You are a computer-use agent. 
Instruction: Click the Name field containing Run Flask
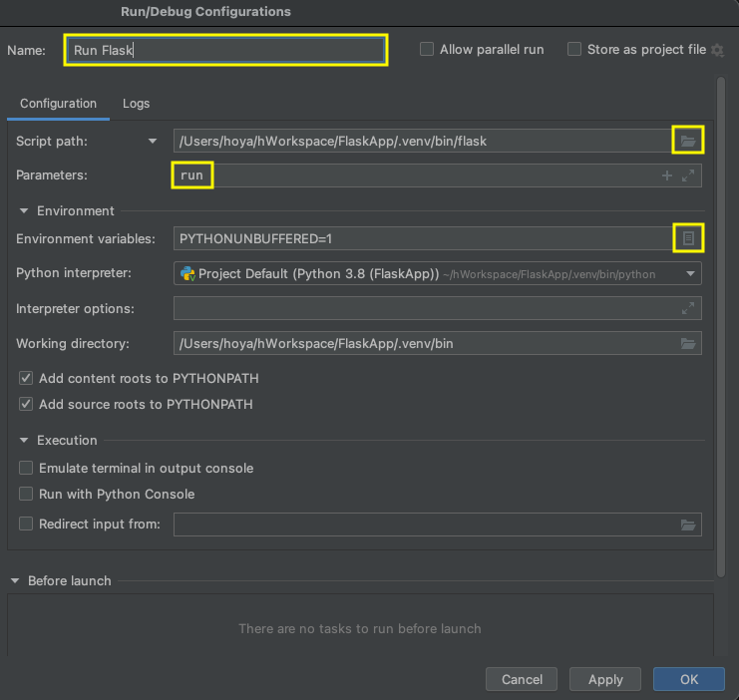point(225,50)
